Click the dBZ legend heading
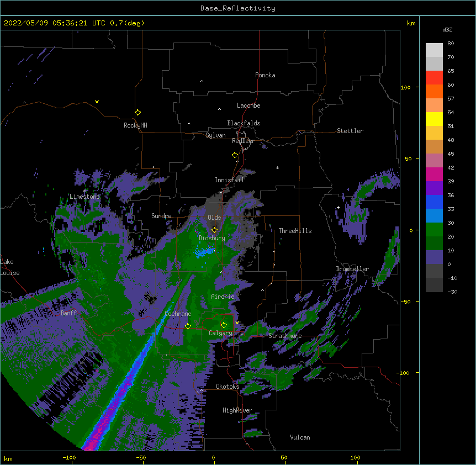Viewport: 476px width, 465px height. point(447,29)
